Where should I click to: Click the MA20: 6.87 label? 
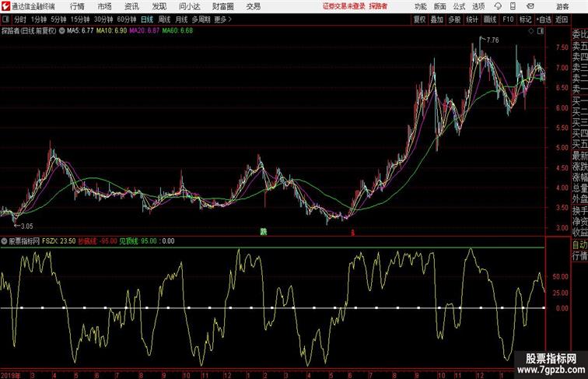click(x=145, y=31)
